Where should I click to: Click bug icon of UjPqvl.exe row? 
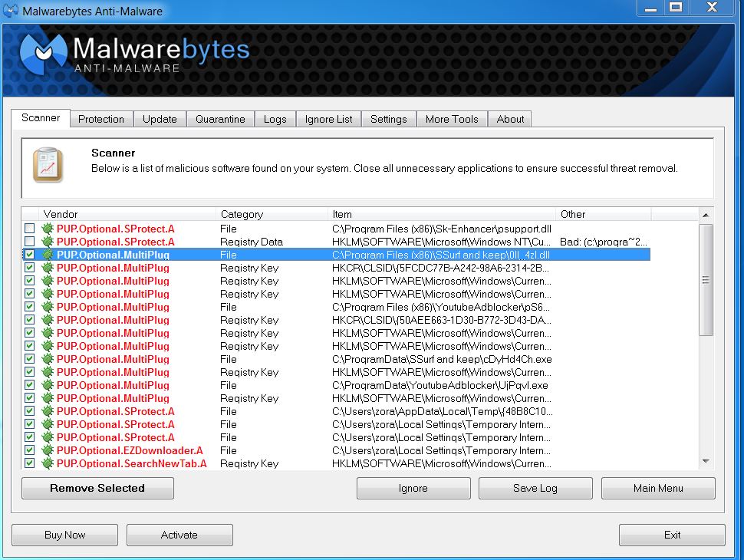48,385
